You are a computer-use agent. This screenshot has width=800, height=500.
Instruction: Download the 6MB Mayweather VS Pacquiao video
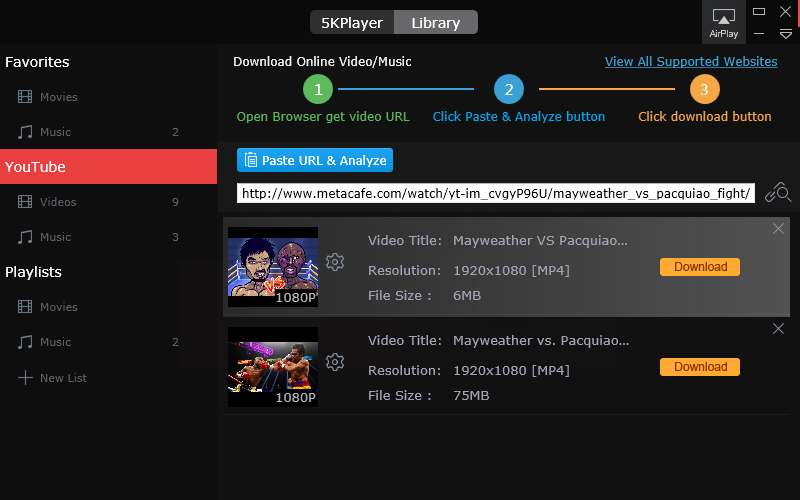click(700, 267)
